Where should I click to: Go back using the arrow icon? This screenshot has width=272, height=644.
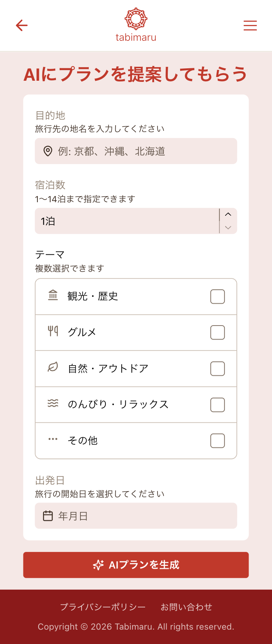[22, 25]
